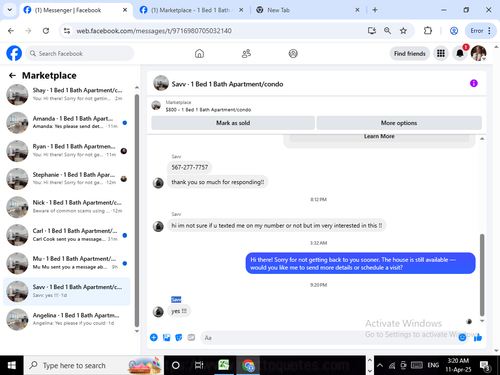Open Cortana circle icon on taskbar
Viewport: 500px width, 375px height.
tap(176, 365)
